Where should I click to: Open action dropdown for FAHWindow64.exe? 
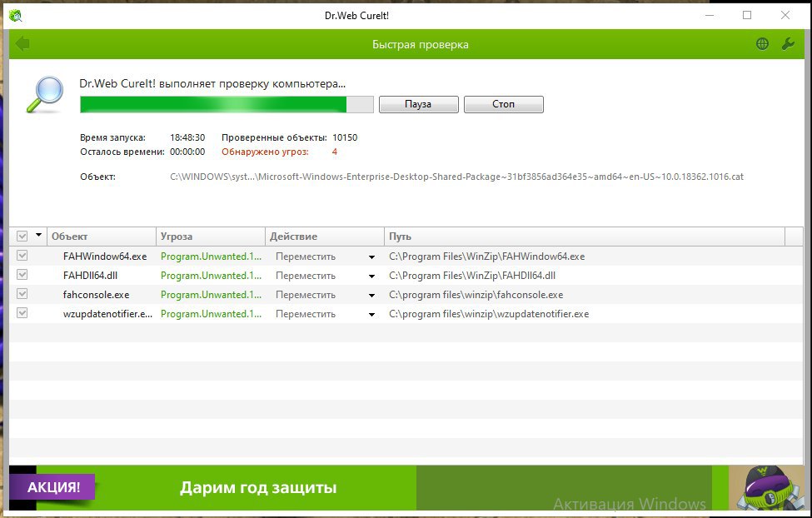pos(371,257)
